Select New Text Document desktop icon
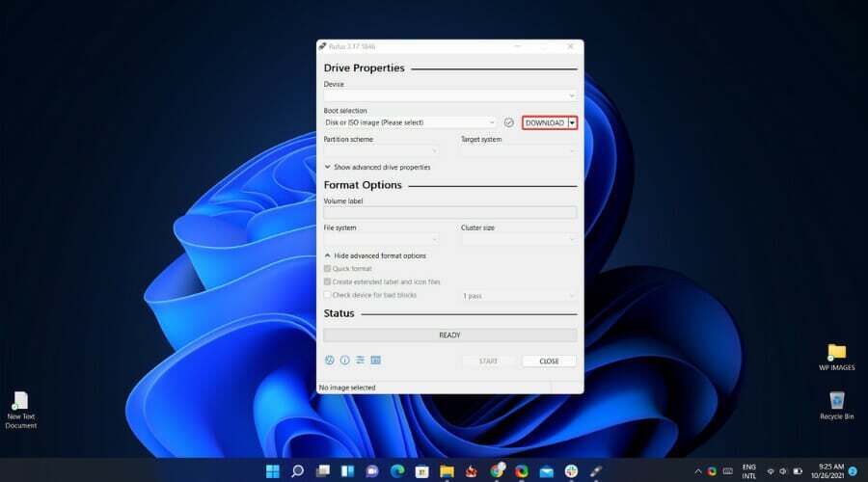The image size is (868, 482). click(21, 410)
